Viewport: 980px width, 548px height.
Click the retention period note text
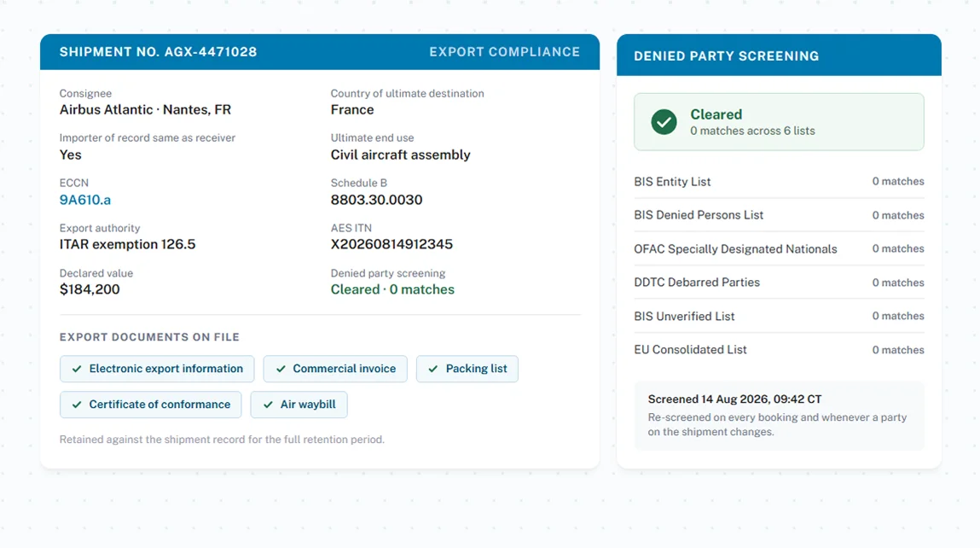222,440
